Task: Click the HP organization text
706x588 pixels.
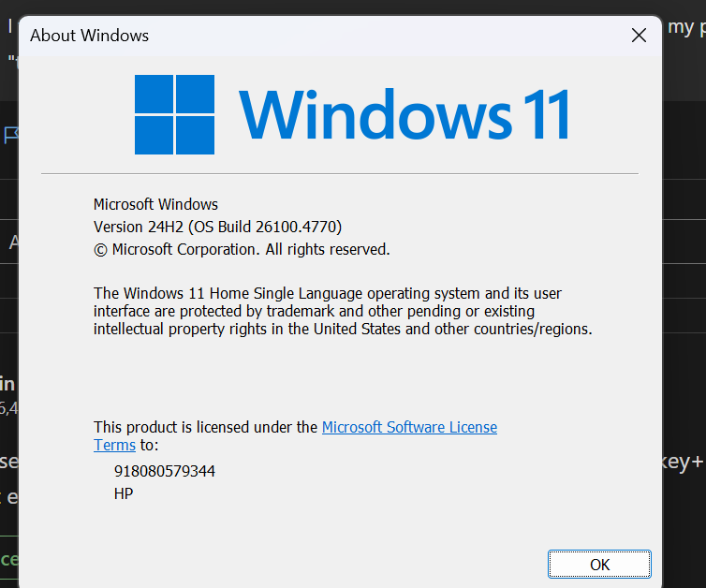Action: point(124,493)
